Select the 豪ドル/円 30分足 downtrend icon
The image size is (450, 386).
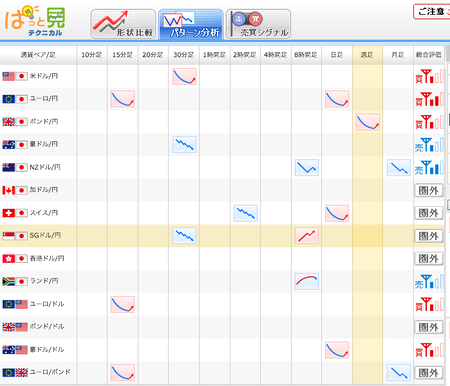point(184,144)
